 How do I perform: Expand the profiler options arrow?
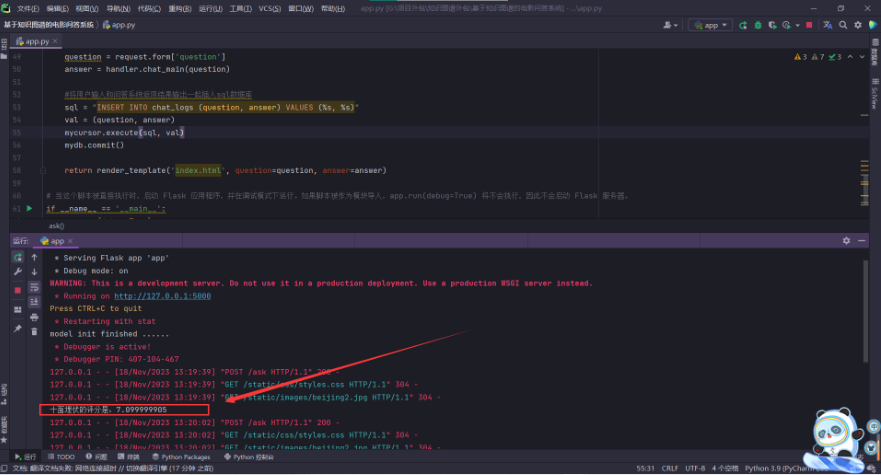click(x=797, y=25)
